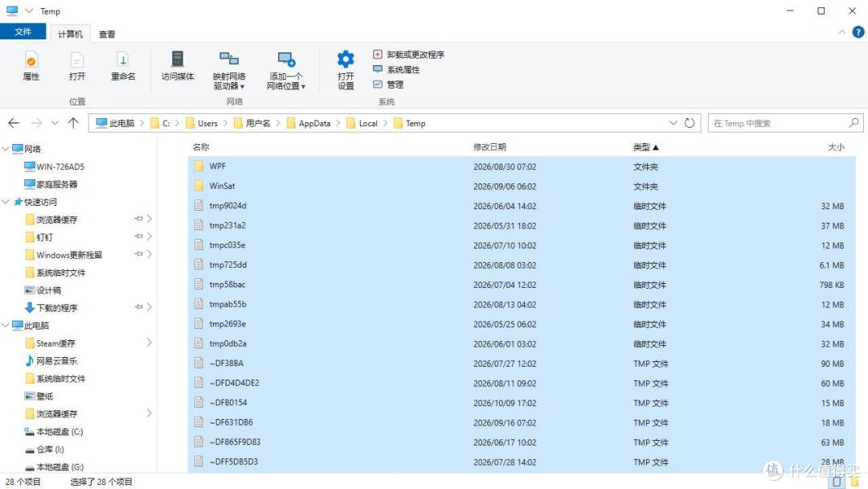
Task: Collapse the 快速访问 tree node
Action: (6, 202)
